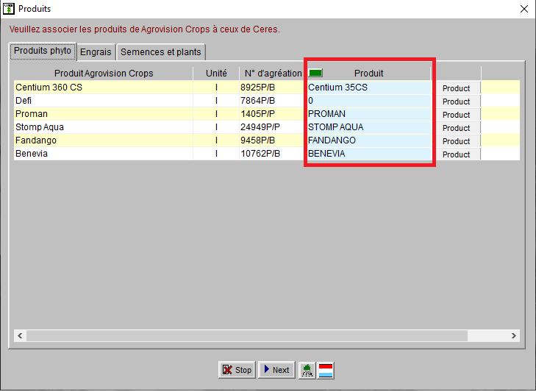Click the Next button
The width and height of the screenshot is (536, 392).
(x=276, y=370)
